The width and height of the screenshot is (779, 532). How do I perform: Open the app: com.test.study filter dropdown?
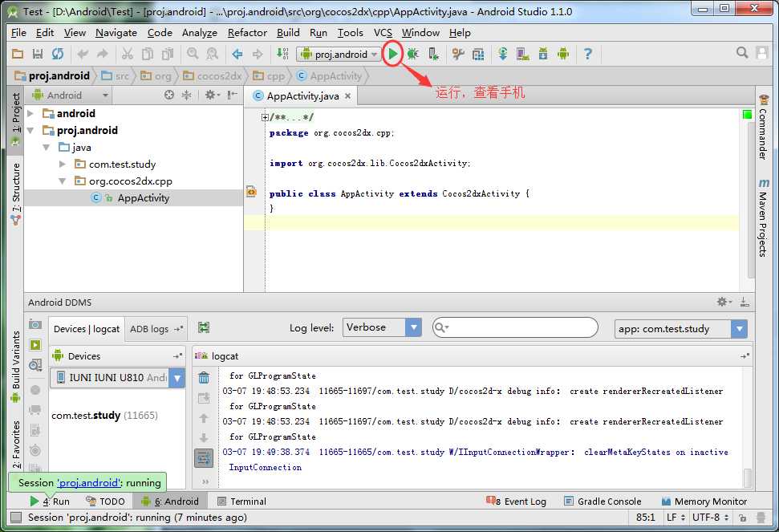[680, 328]
